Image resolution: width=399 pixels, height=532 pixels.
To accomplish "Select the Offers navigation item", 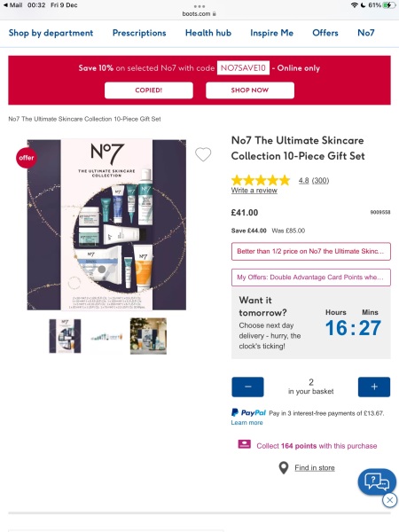I will pyautogui.click(x=325, y=33).
